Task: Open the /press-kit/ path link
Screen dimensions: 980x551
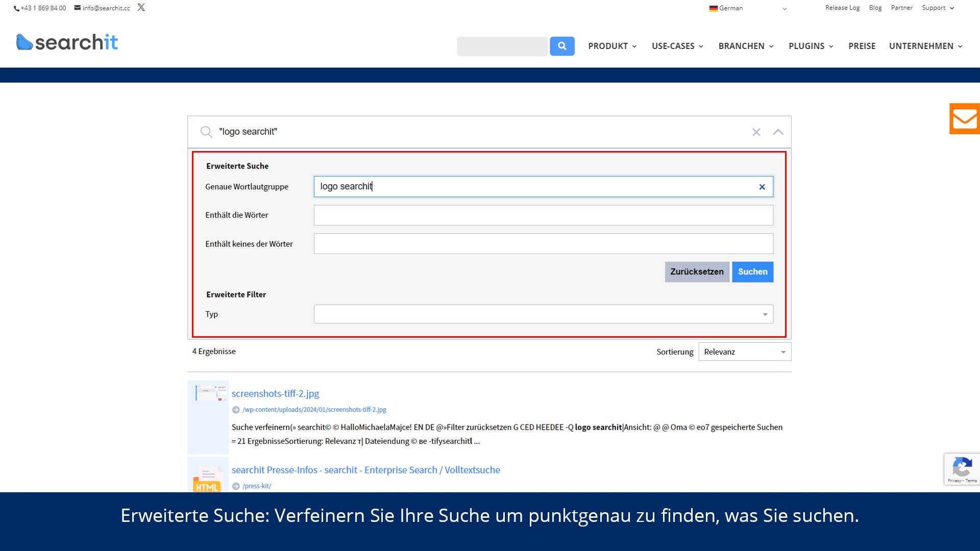Action: point(257,486)
